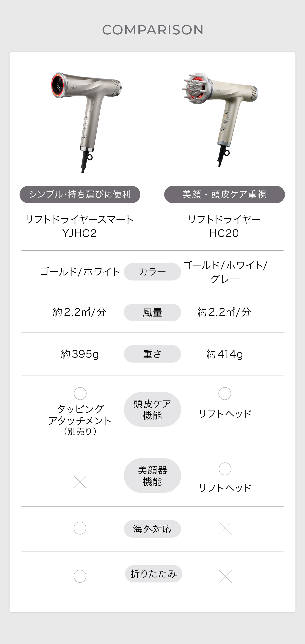This screenshot has height=644, width=305.
Task: Click HC20 cross icon in 海外対応 row
Action: point(225,528)
